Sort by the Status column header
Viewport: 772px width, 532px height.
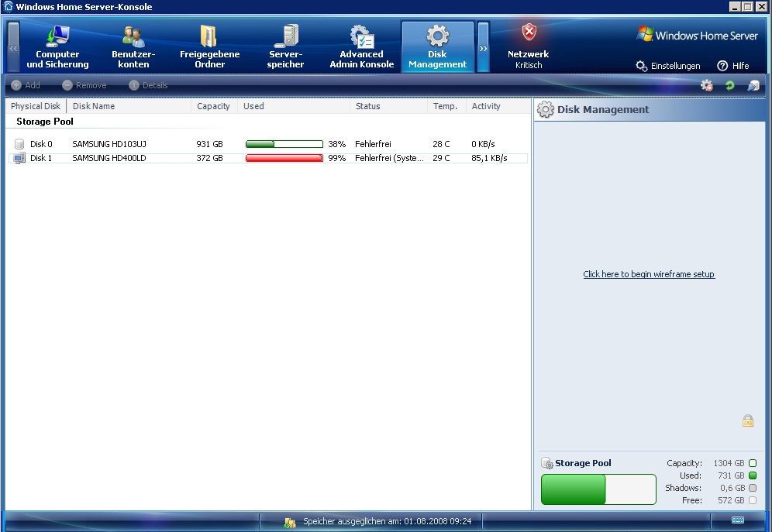tap(388, 106)
